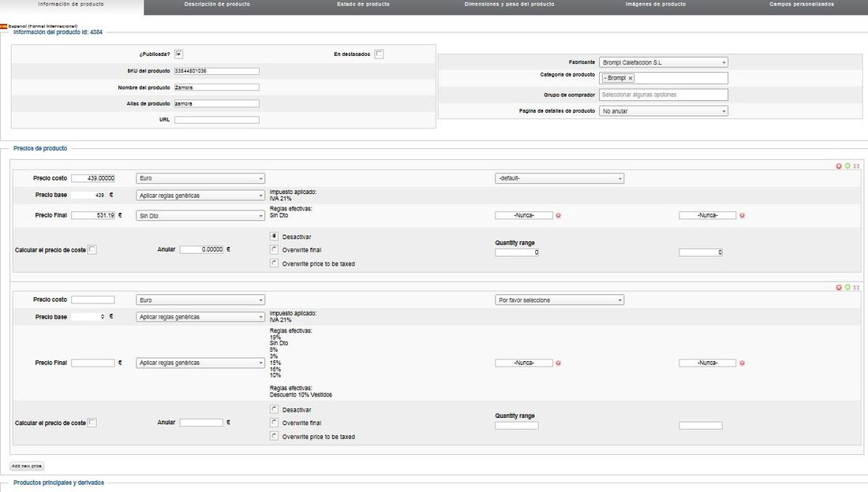Switch to Descripción de producto tab
The width and height of the screenshot is (868, 492).
tap(217, 5)
